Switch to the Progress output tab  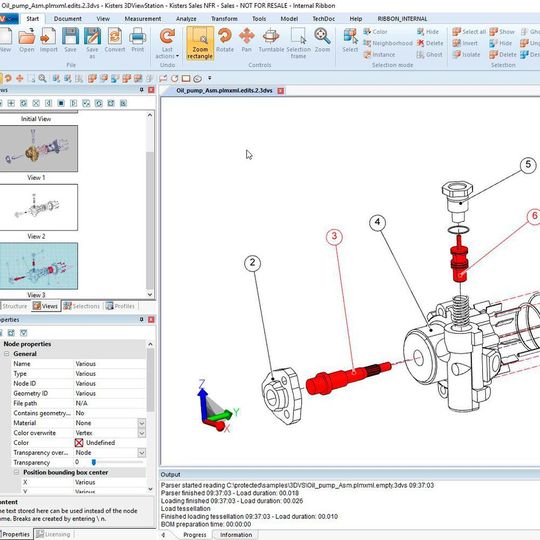195,534
